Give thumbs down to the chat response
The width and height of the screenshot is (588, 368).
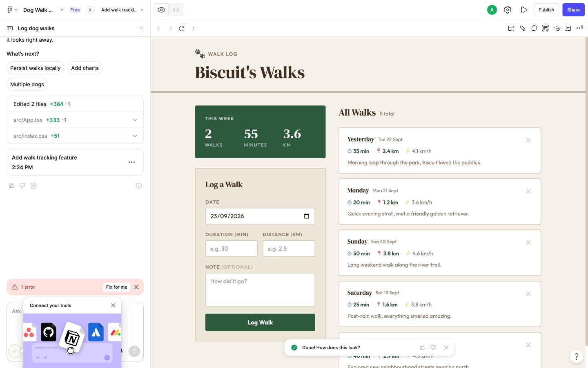22,186
